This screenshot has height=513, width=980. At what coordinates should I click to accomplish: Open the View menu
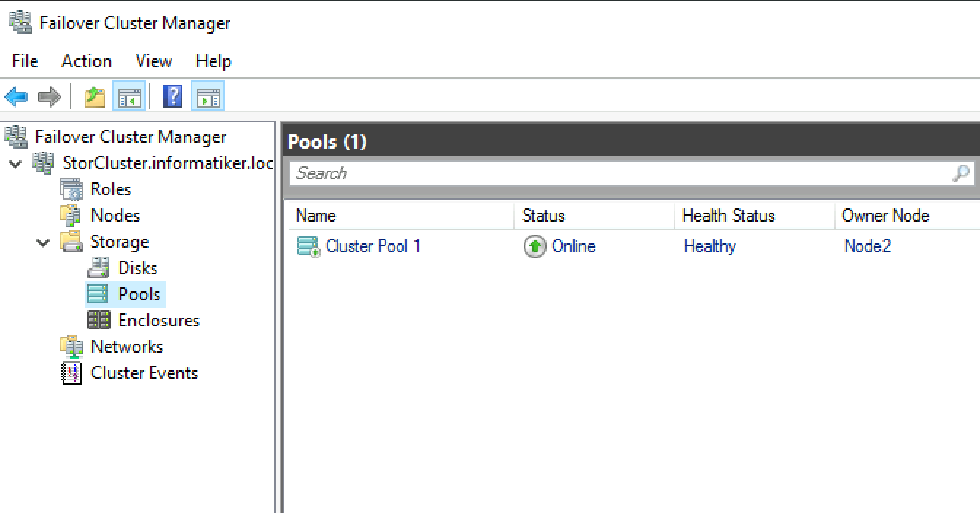[x=154, y=61]
